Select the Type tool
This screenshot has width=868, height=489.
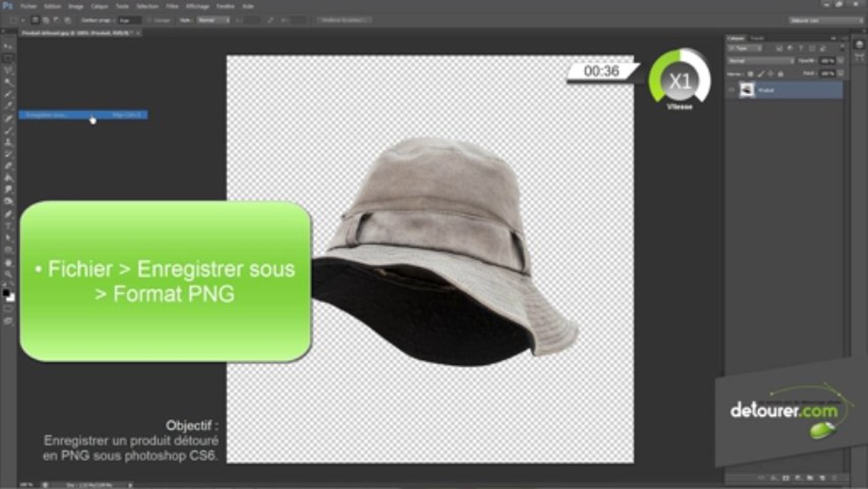coord(9,225)
